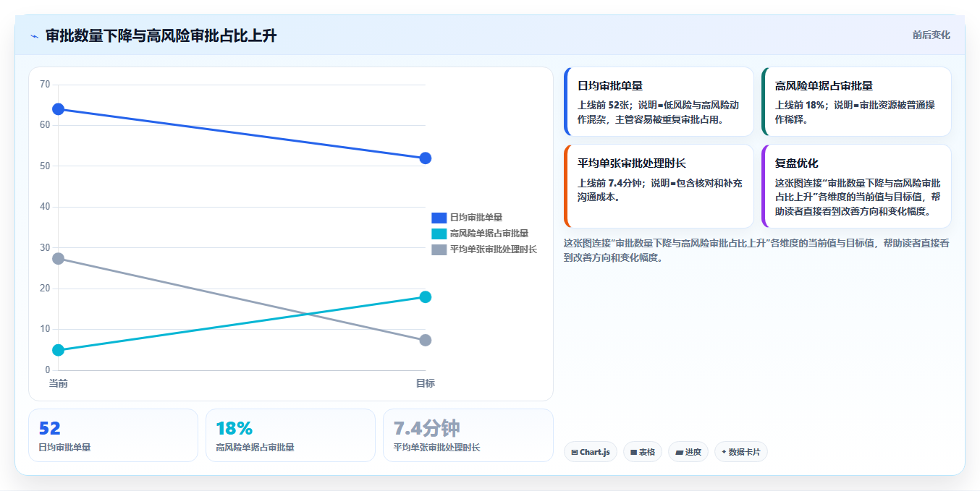Image resolution: width=980 pixels, height=491 pixels.
Task: Click the 30 y-axis label
Action: click(45, 248)
